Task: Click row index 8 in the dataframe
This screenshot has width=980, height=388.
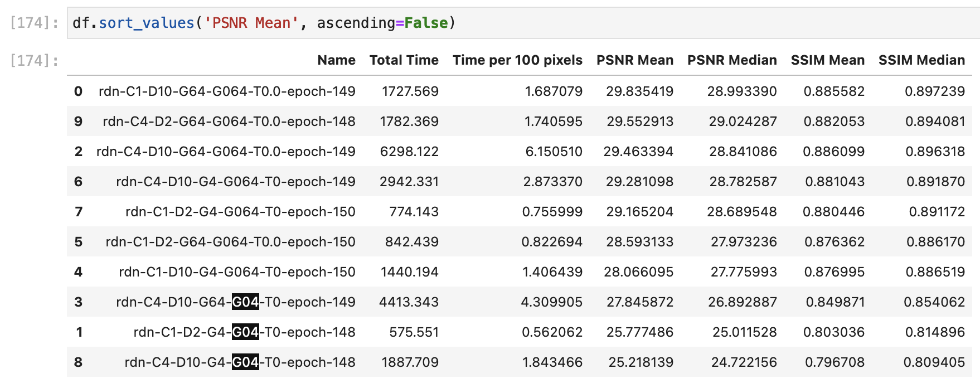Action: (x=78, y=362)
